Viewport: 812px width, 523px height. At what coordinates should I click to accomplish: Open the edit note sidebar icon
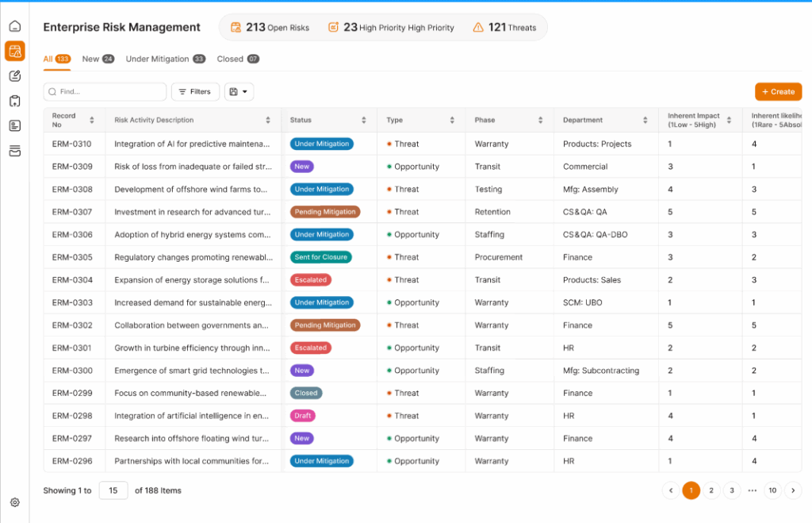[14, 76]
